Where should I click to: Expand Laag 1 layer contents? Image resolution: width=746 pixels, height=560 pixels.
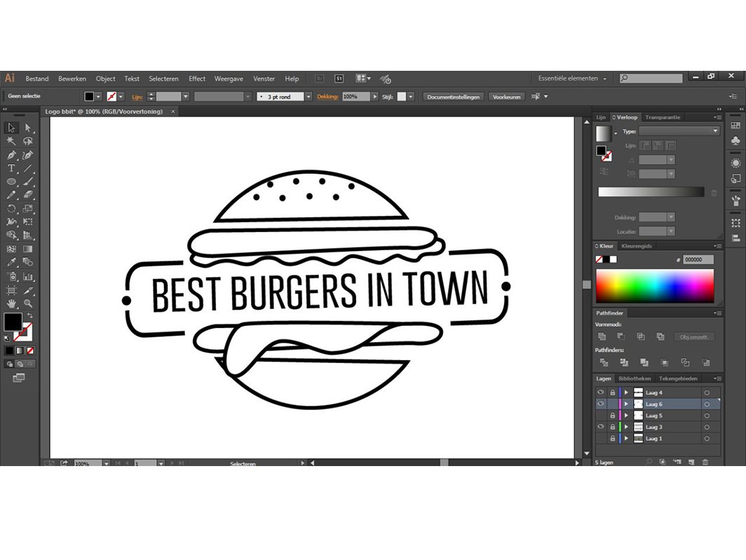point(627,438)
